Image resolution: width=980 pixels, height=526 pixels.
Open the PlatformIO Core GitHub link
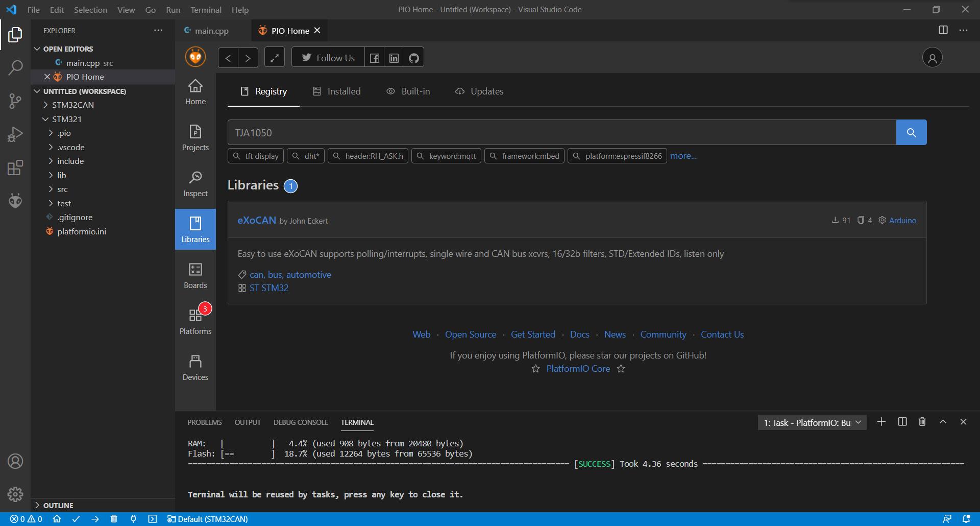(578, 369)
